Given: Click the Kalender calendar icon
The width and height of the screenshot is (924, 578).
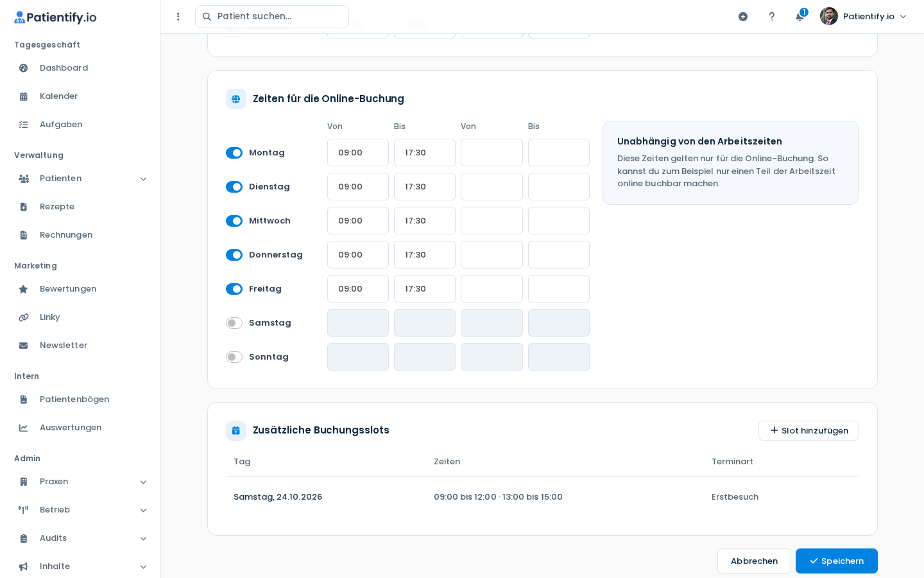Looking at the screenshot, I should pyautogui.click(x=24, y=96).
